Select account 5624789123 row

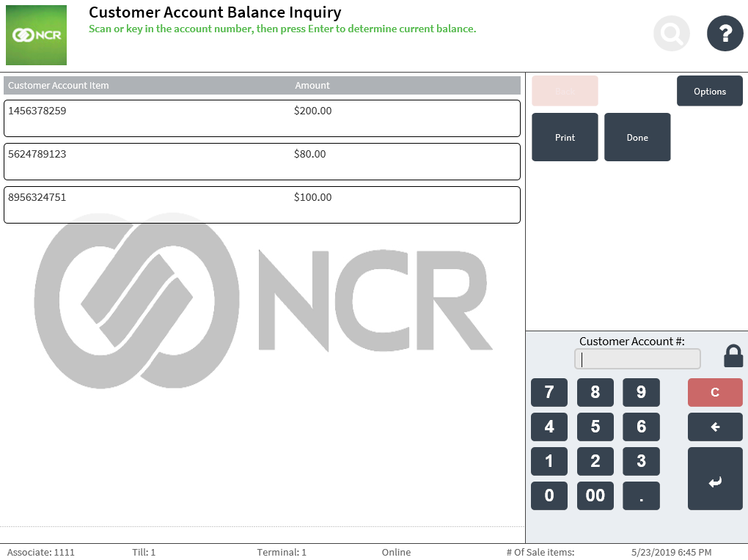pos(262,161)
